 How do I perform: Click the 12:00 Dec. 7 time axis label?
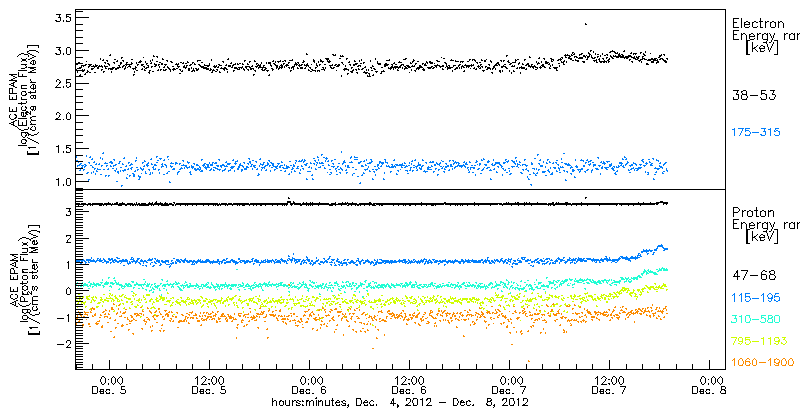click(x=609, y=386)
